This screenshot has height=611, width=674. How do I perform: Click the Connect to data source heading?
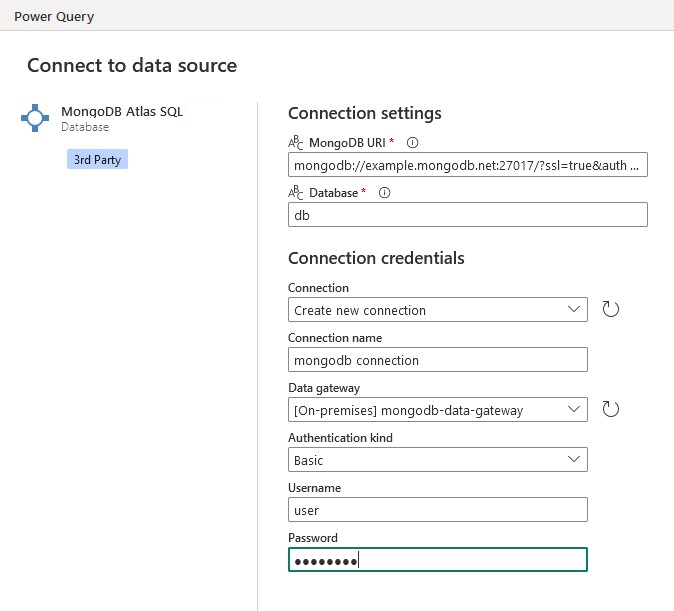[132, 66]
